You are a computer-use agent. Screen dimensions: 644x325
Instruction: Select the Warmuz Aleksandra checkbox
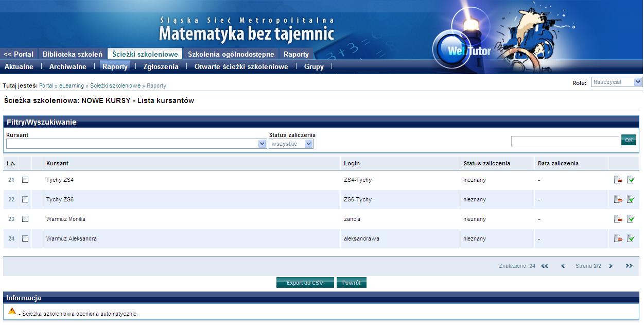(25, 238)
